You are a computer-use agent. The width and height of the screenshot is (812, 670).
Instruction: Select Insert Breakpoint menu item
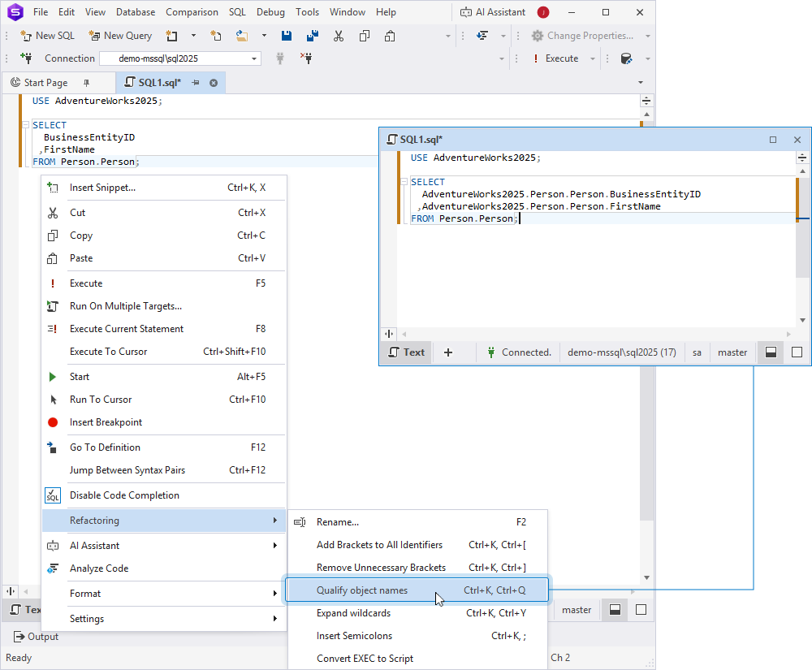point(164,422)
